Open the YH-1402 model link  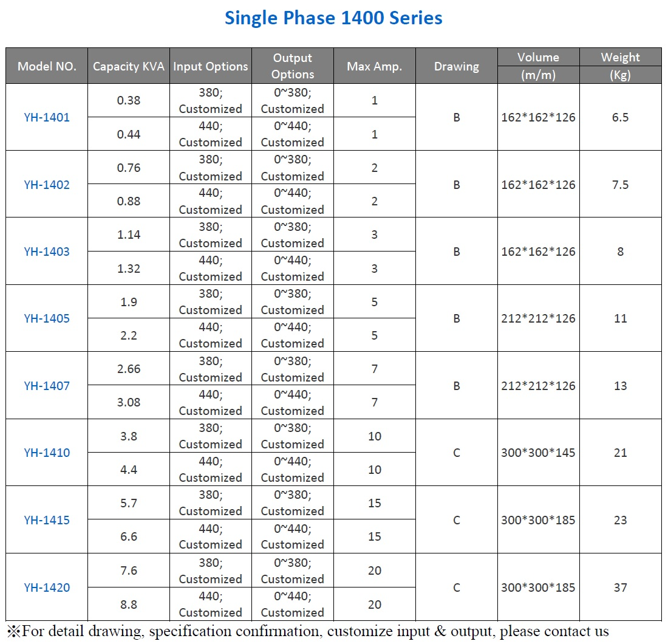[x=47, y=185]
